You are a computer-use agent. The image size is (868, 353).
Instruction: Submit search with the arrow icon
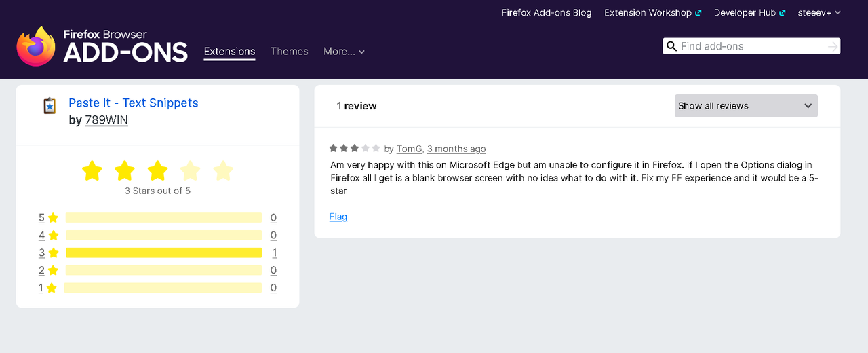point(833,46)
